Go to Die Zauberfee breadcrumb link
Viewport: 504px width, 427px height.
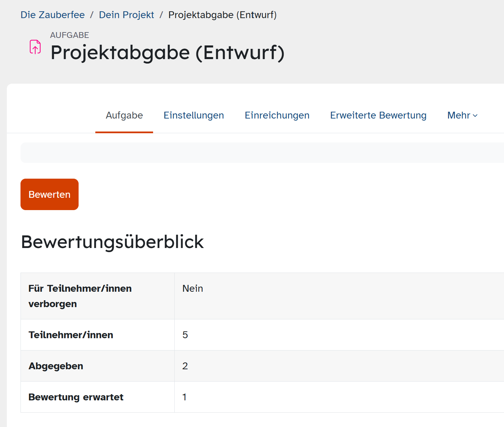coord(53,15)
